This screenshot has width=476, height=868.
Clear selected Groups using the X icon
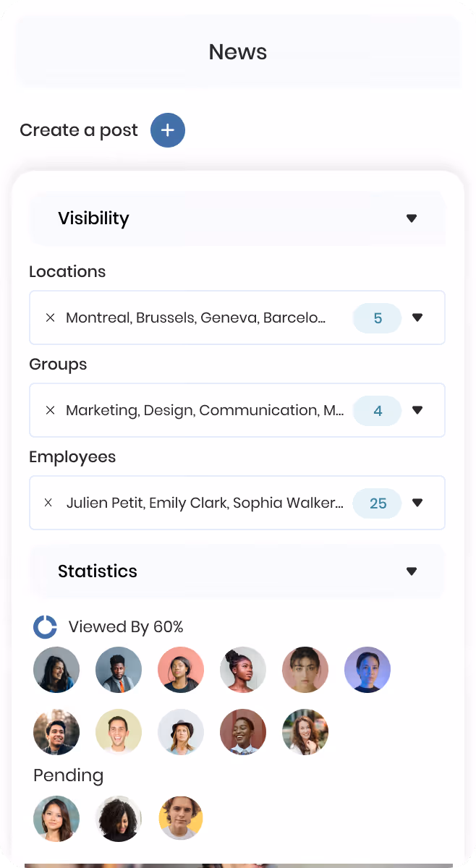pos(50,410)
